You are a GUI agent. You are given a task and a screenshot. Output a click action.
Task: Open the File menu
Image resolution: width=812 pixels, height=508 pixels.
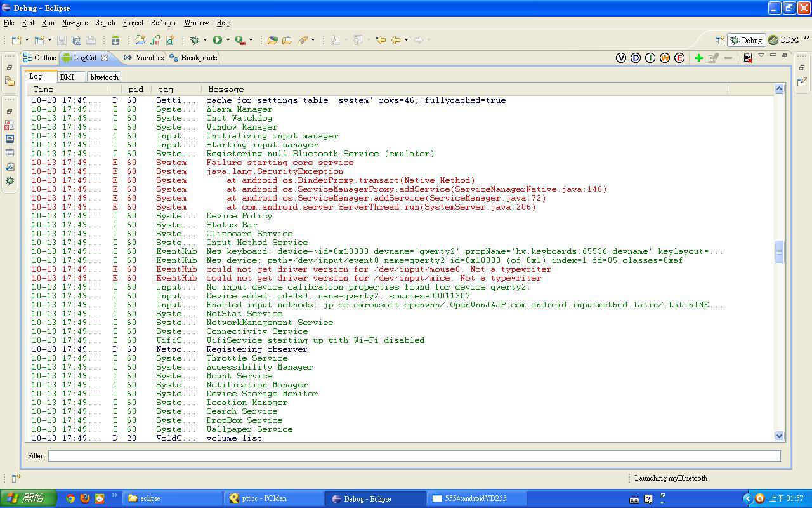pyautogui.click(x=9, y=23)
